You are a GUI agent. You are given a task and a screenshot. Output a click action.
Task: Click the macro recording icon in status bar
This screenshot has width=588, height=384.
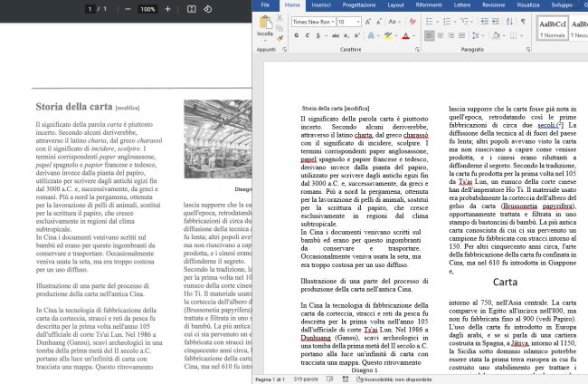click(x=346, y=379)
